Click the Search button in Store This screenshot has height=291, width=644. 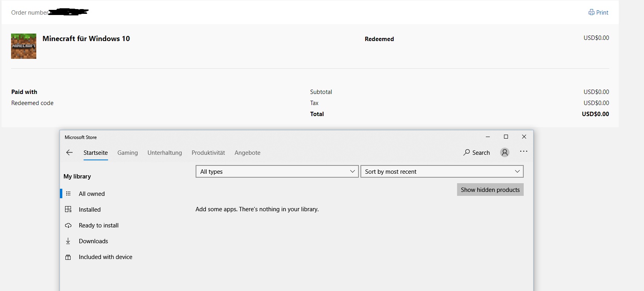point(476,152)
